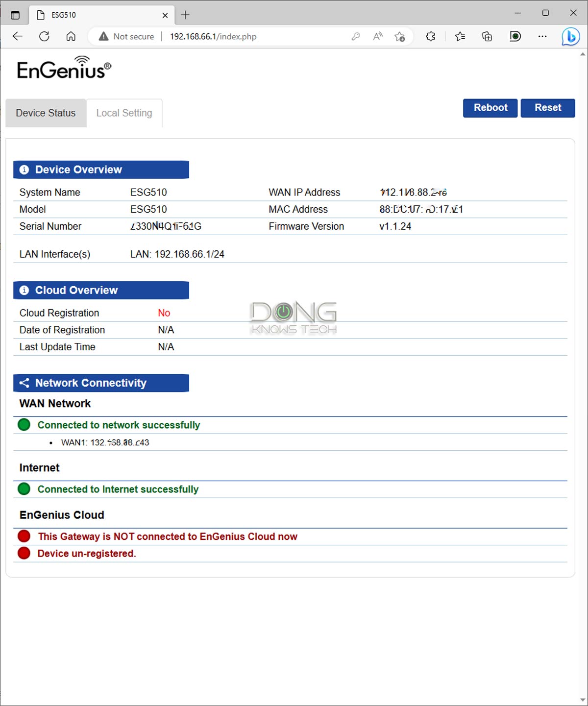The image size is (588, 706).
Task: Click Connected to Internet successfully text
Action: point(118,489)
